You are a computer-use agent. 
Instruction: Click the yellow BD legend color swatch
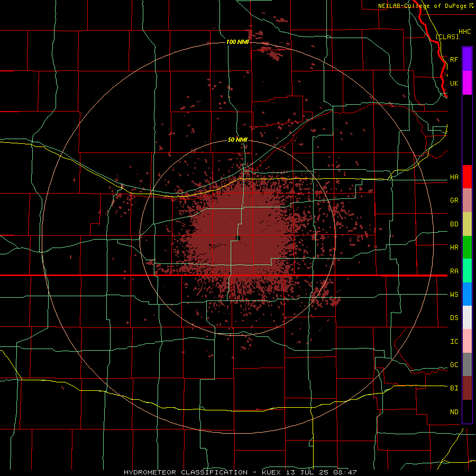point(467,224)
